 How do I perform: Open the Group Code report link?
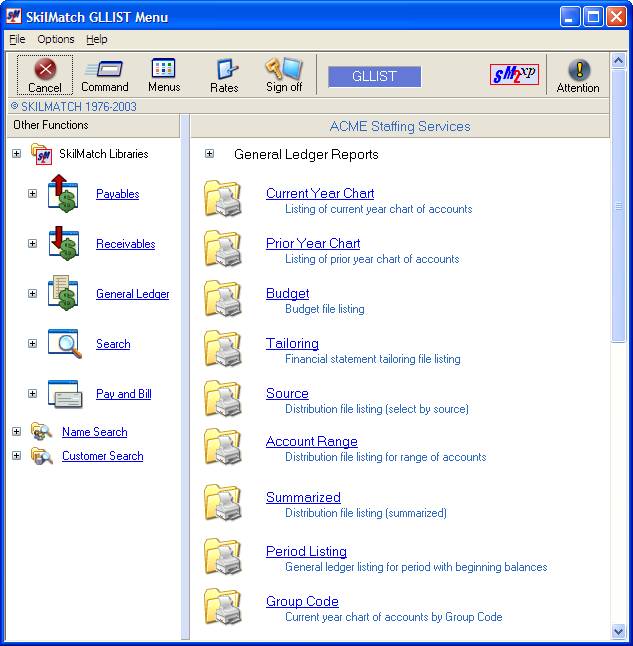302,602
